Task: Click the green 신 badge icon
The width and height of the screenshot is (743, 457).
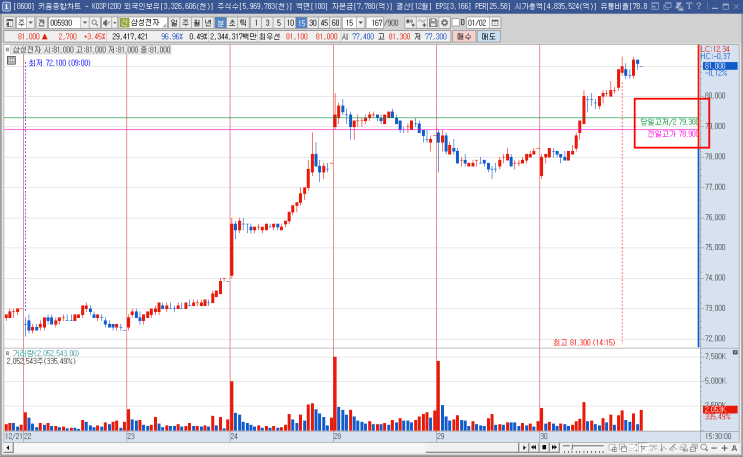Action: click(124, 23)
